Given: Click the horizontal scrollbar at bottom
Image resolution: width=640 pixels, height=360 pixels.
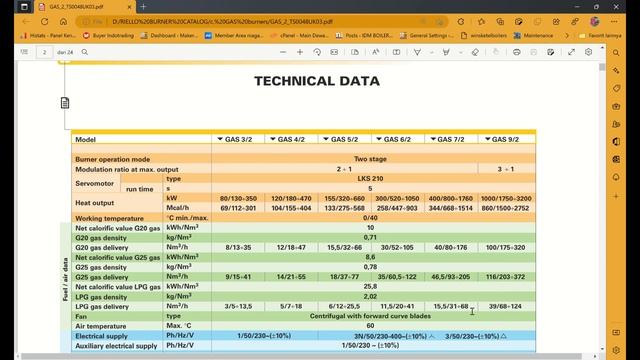Looking at the screenshot, I should pos(302,356).
